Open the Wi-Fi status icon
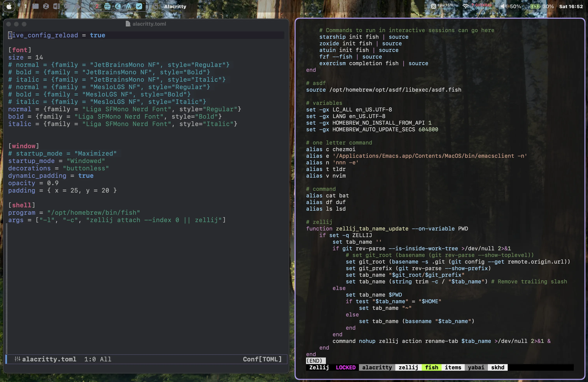This screenshot has width=588, height=382. tap(465, 6)
